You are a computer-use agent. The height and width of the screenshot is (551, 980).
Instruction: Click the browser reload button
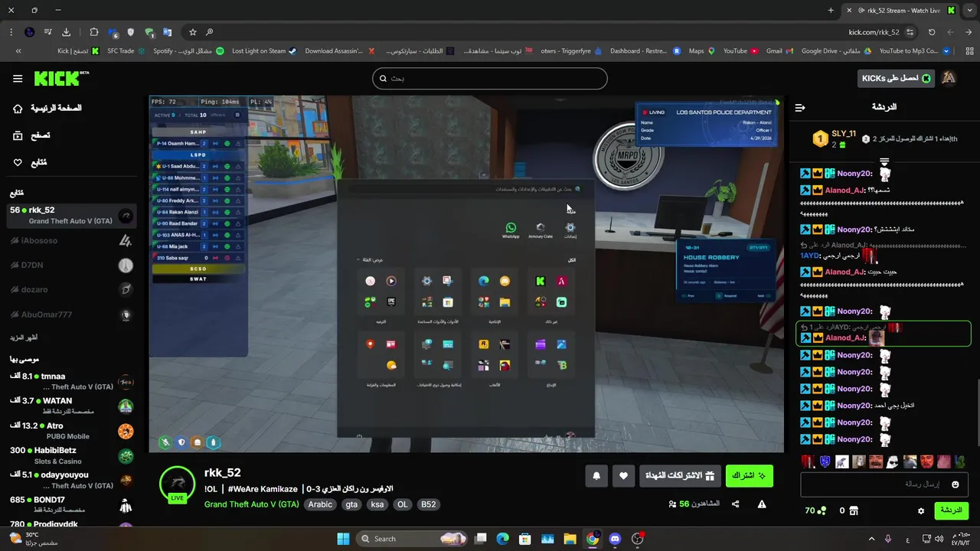(932, 32)
